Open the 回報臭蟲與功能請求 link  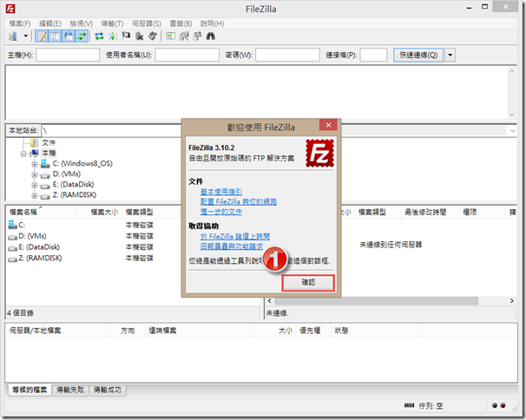pyautogui.click(x=232, y=246)
